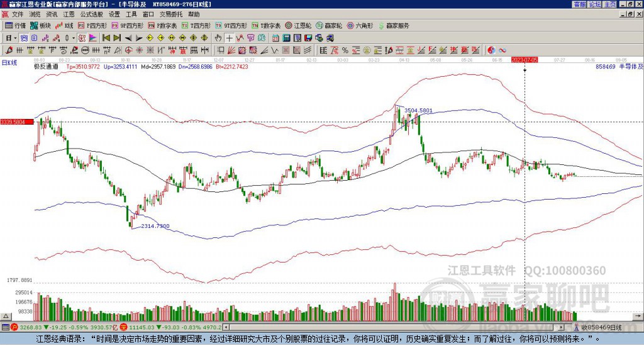
Task: Open the 资讯 menu
Action: [x=52, y=14]
